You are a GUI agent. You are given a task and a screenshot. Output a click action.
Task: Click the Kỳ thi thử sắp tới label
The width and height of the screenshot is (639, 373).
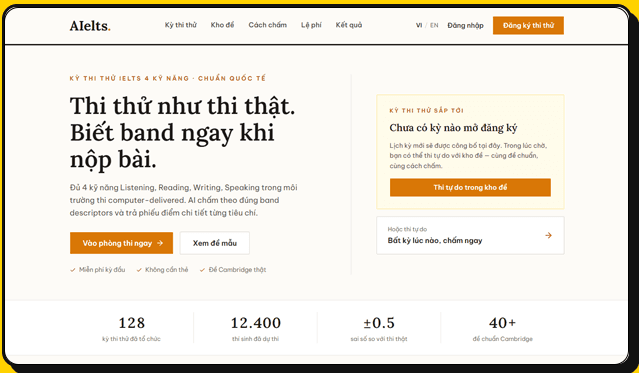426,110
